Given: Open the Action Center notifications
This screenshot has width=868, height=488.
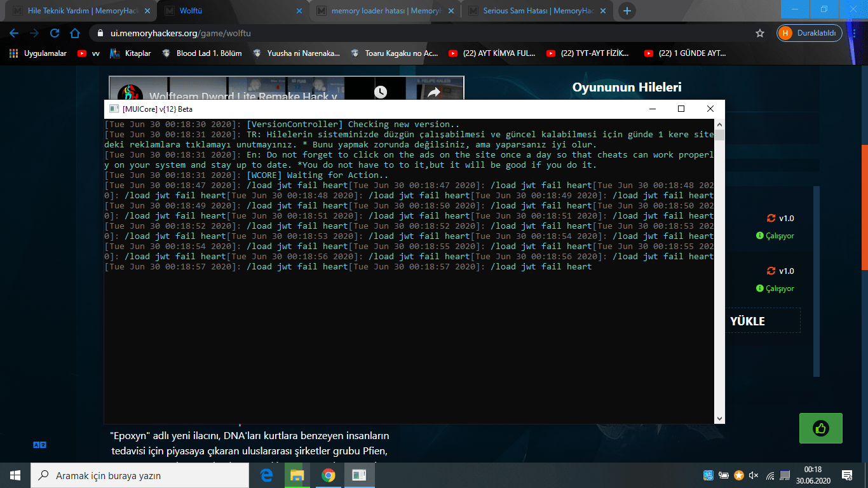Looking at the screenshot, I should click(x=846, y=475).
